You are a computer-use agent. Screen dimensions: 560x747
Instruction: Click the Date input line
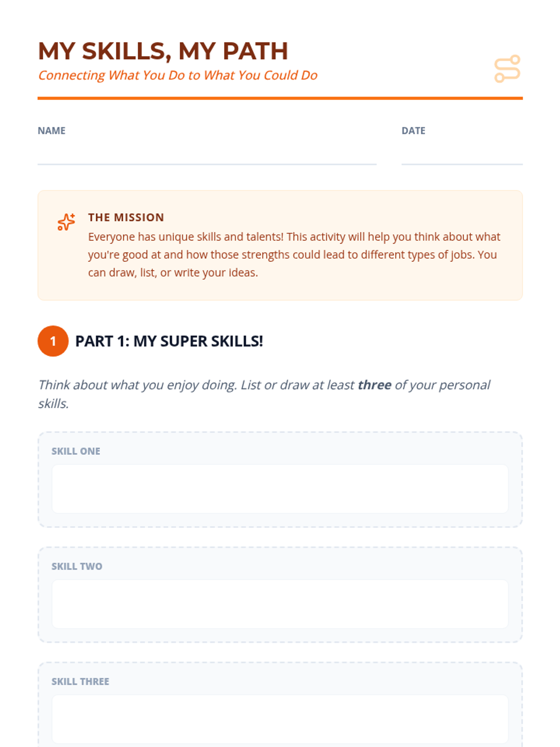(x=462, y=156)
